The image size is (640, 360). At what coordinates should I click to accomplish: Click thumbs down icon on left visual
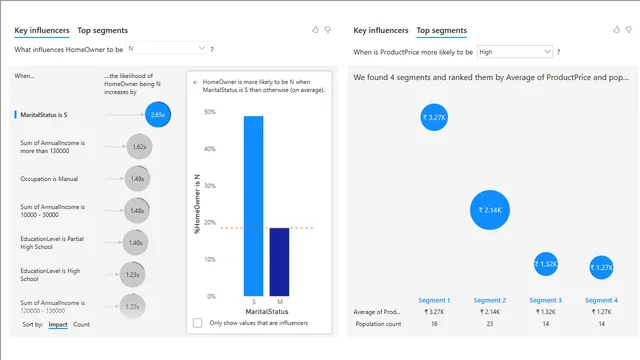(x=327, y=29)
